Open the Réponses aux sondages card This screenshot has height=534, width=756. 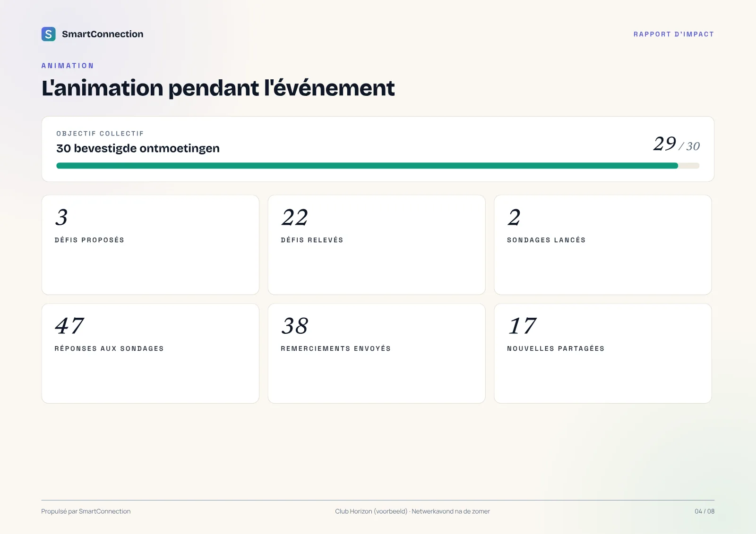pyautogui.click(x=150, y=354)
